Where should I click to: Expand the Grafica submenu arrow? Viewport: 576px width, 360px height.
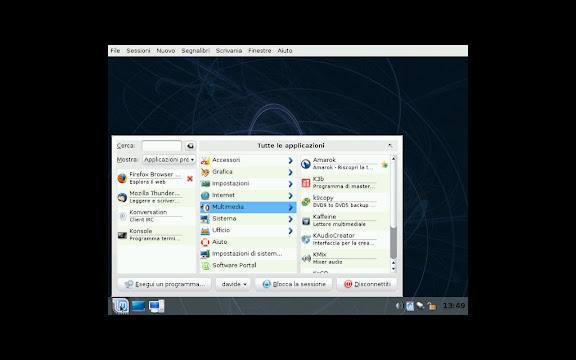pos(291,172)
